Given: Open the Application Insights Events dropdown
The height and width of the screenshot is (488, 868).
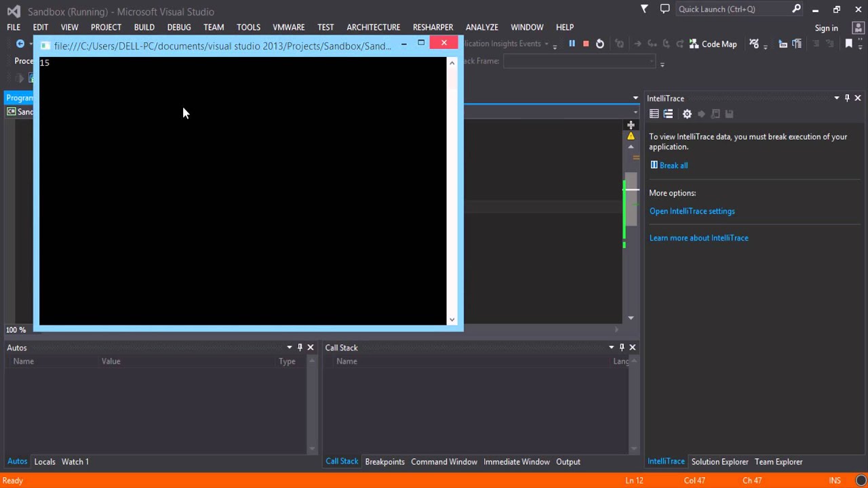Looking at the screenshot, I should 547,44.
